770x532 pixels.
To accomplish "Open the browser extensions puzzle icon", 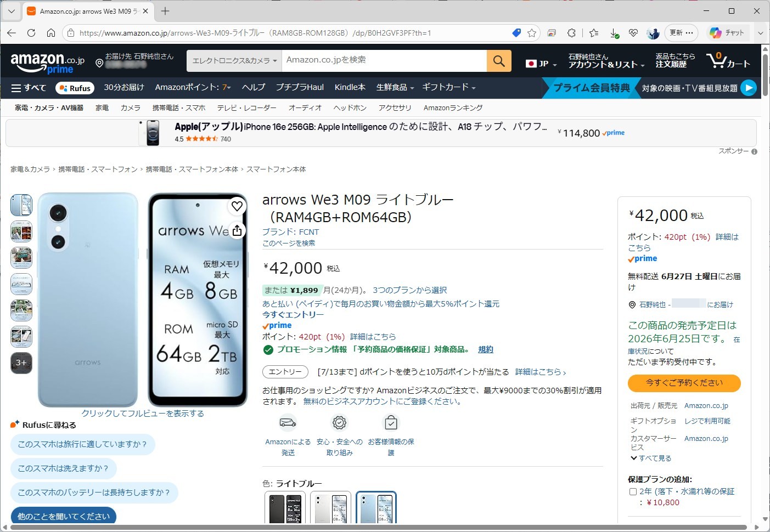I will pyautogui.click(x=571, y=33).
